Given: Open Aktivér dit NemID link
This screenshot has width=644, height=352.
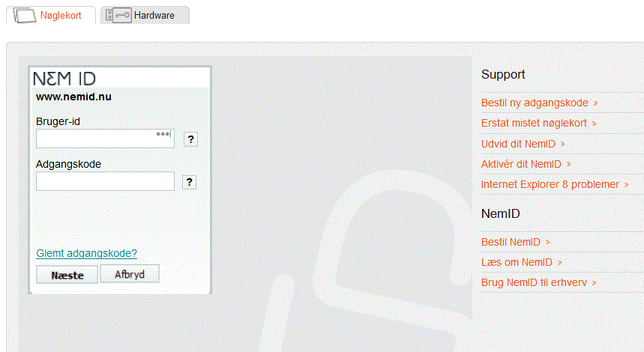Looking at the screenshot, I should [x=521, y=164].
